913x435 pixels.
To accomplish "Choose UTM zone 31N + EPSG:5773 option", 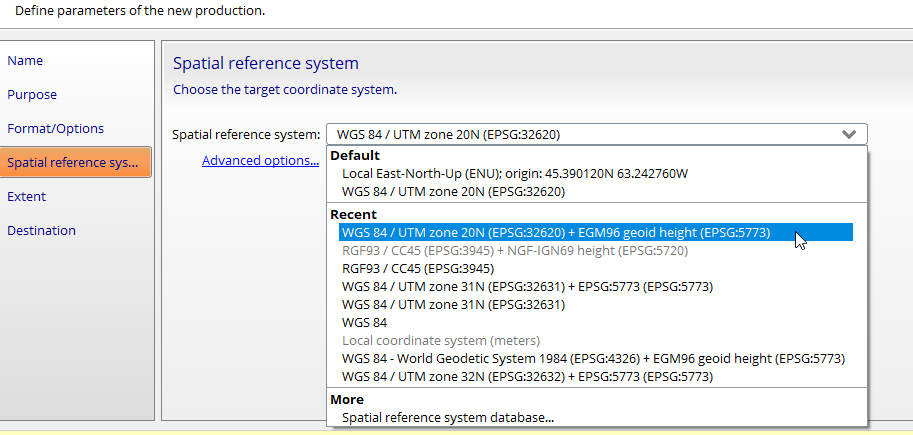I will click(x=528, y=287).
